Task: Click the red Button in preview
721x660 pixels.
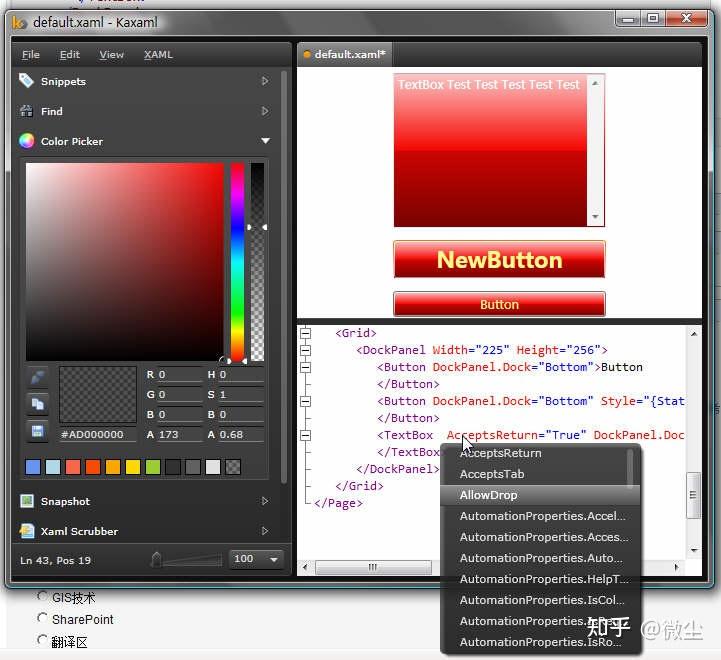Action: click(x=499, y=304)
